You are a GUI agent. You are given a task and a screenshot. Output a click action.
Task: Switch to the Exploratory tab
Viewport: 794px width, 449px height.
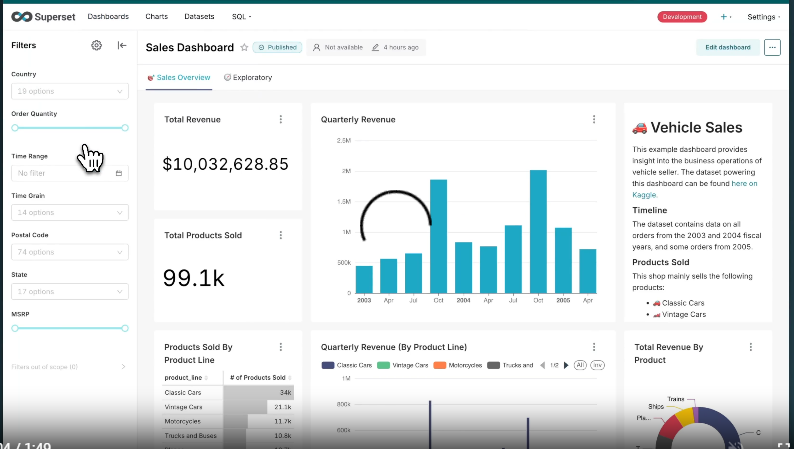coord(248,77)
